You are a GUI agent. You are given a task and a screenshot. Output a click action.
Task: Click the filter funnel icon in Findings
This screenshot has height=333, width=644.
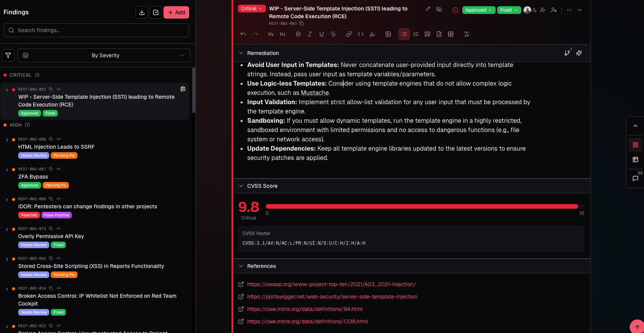(x=8, y=55)
